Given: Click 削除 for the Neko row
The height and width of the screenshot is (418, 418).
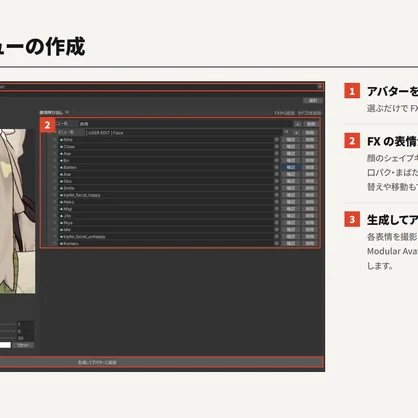Looking at the screenshot, I should point(310,202).
